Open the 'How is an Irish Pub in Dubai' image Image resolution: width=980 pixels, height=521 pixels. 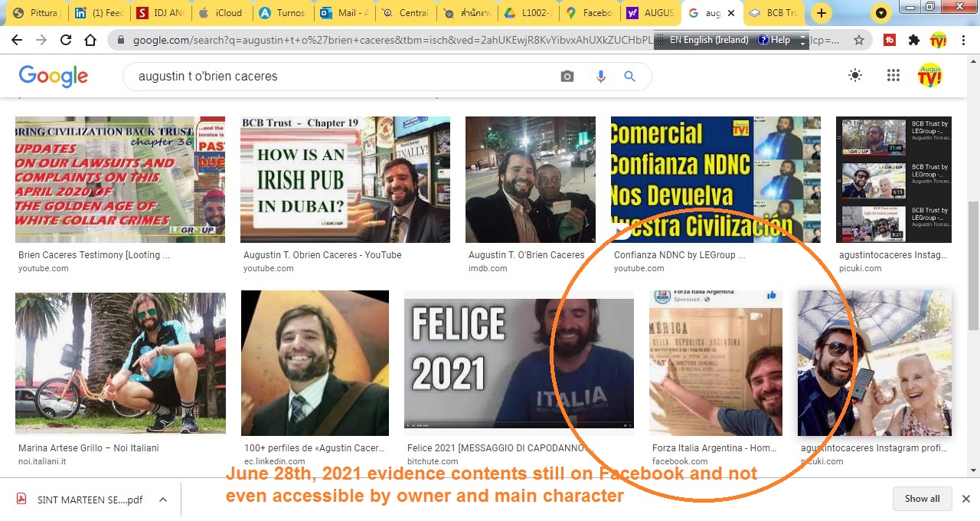[345, 179]
